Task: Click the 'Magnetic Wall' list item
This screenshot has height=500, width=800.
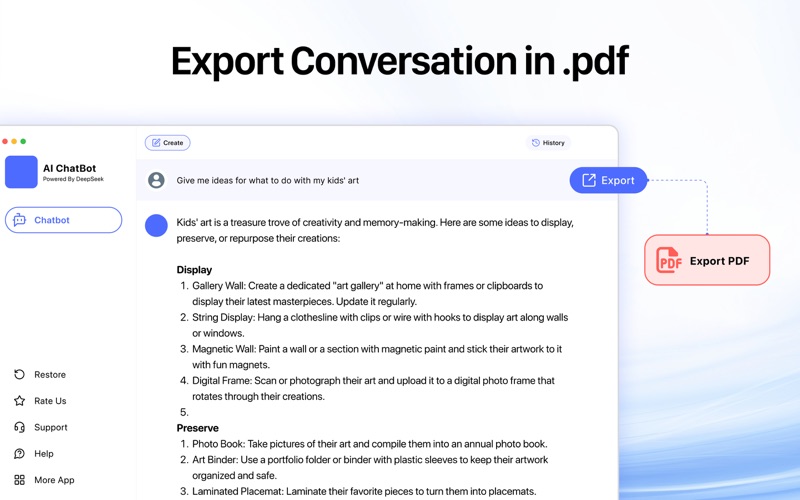Action: click(x=371, y=357)
